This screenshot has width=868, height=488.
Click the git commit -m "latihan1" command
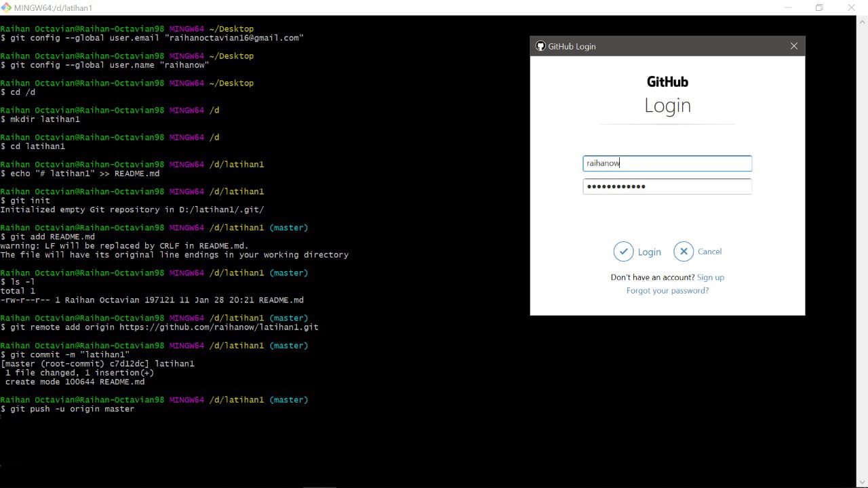[x=64, y=354]
